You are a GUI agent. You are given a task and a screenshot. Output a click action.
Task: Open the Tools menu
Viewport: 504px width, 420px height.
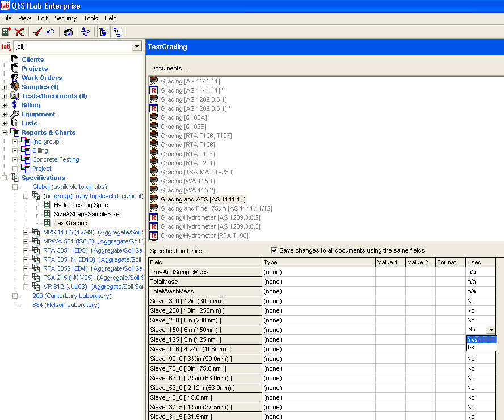(91, 18)
